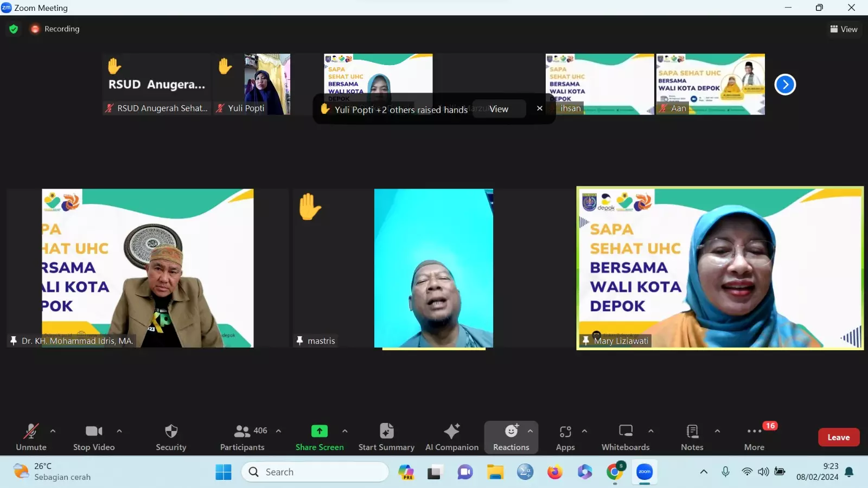Click the green encryption shield icon

14,29
